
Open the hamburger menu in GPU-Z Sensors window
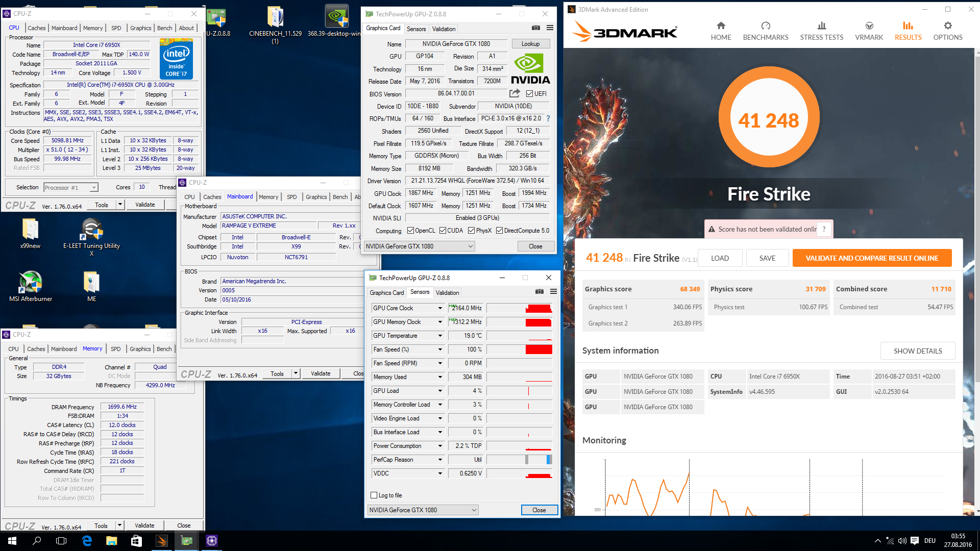coord(553,292)
